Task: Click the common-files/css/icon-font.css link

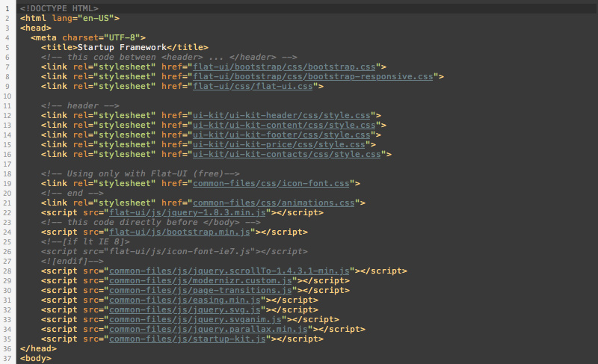Action: 272,183
